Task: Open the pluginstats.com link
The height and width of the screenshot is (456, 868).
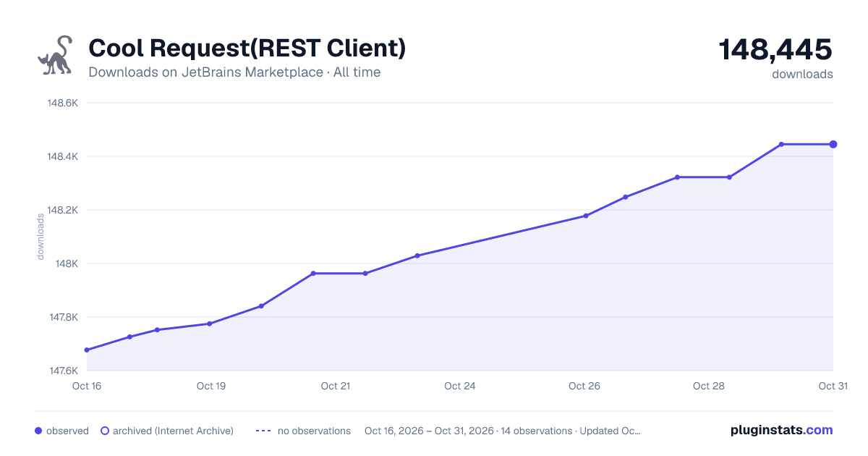Action: (781, 430)
